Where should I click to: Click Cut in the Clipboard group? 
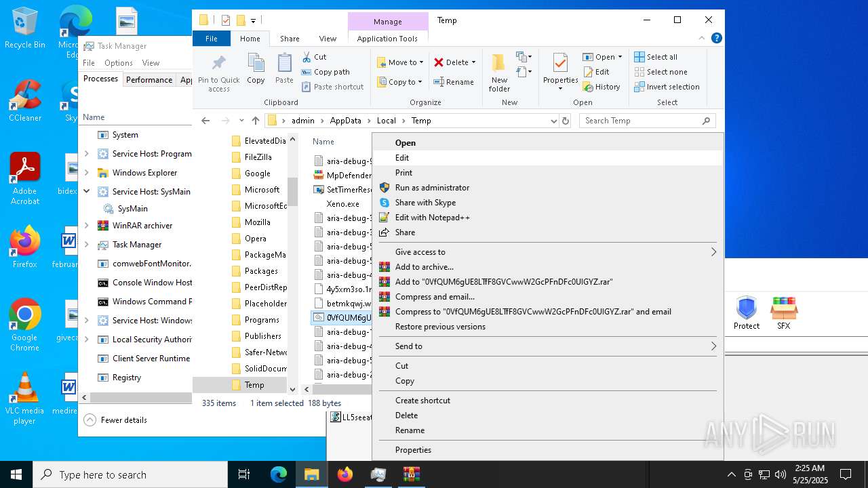tap(314, 57)
